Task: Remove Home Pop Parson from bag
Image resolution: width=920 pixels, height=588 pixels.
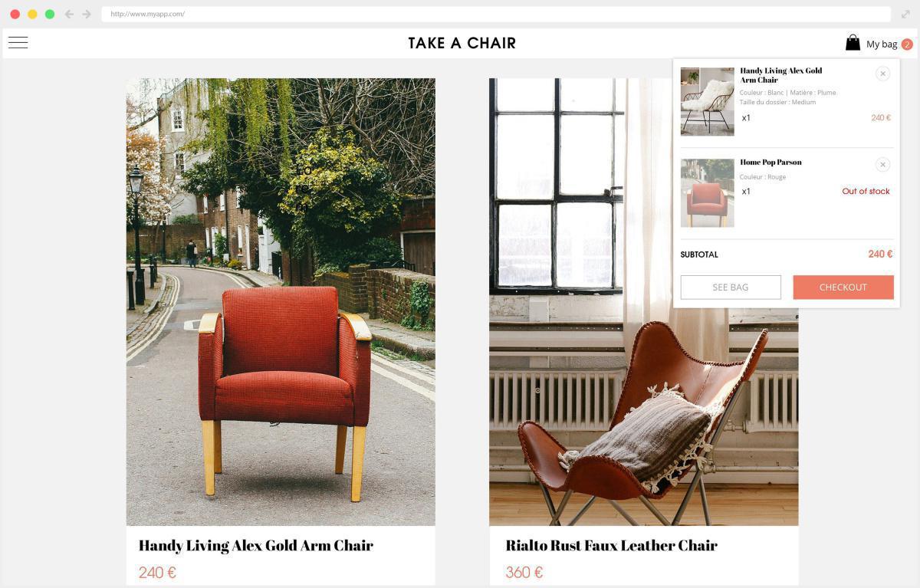Action: click(x=882, y=165)
